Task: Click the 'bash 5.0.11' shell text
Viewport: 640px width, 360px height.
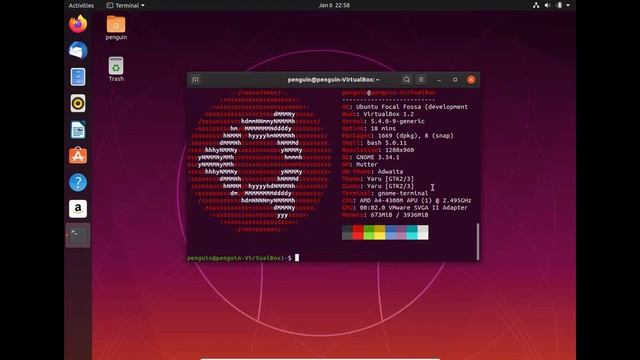Action: click(387, 143)
